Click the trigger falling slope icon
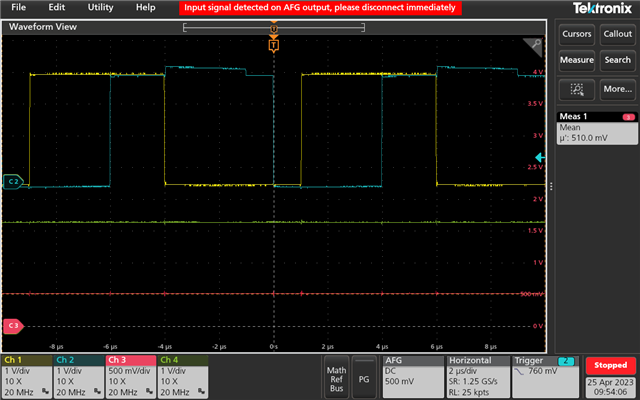 click(519, 371)
